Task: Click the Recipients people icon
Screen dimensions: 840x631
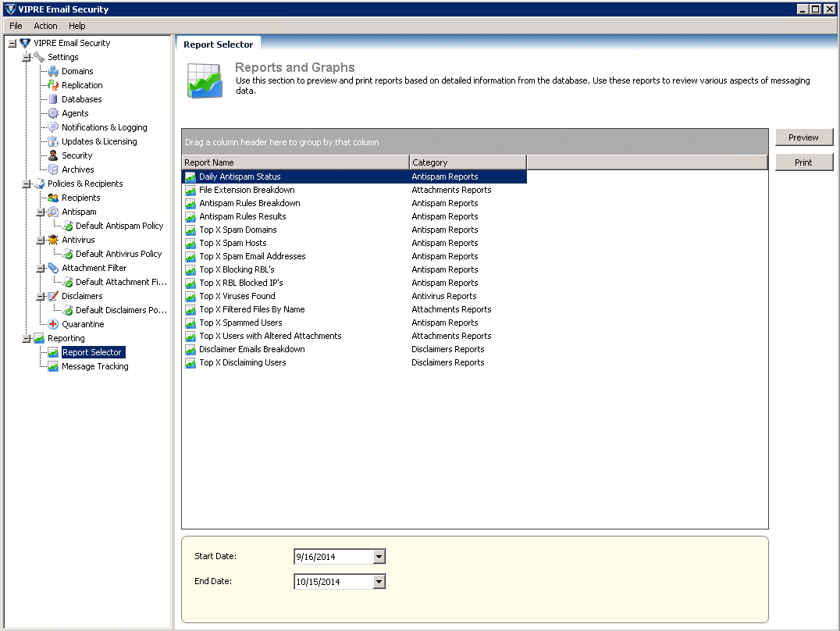Action: point(53,198)
